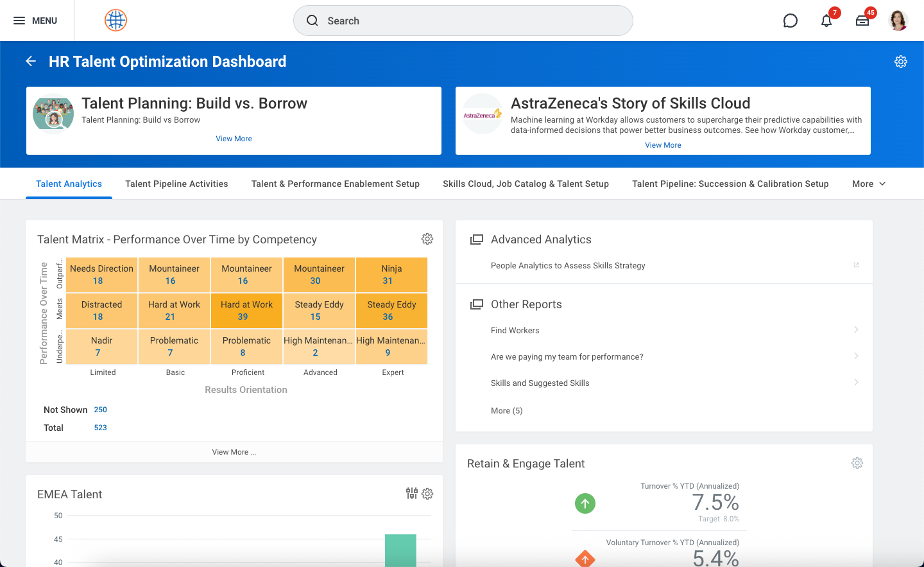924x567 pixels.
Task: Click the Workday globe logo
Action: [x=116, y=21]
